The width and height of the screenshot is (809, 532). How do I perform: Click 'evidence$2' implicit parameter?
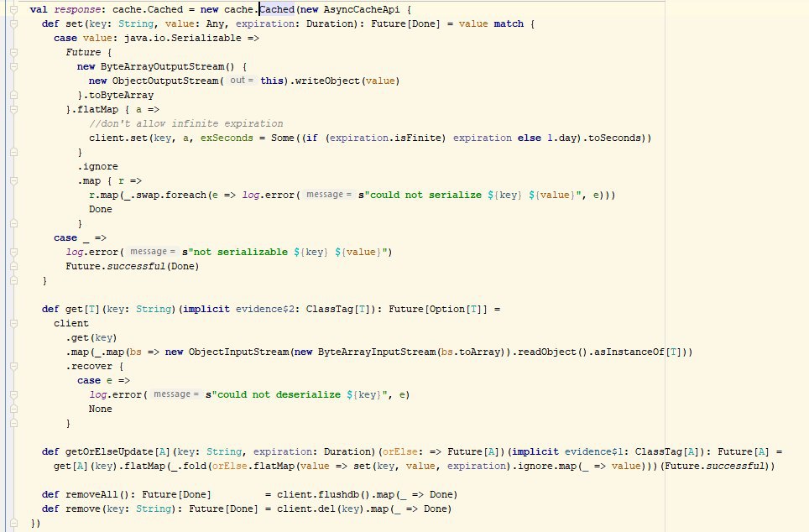[264, 309]
